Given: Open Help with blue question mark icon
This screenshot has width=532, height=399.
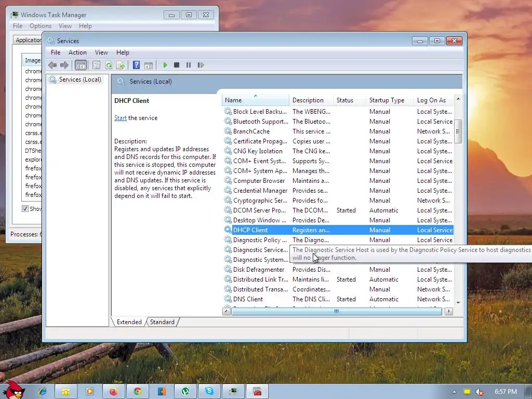Looking at the screenshot, I should click(137, 65).
